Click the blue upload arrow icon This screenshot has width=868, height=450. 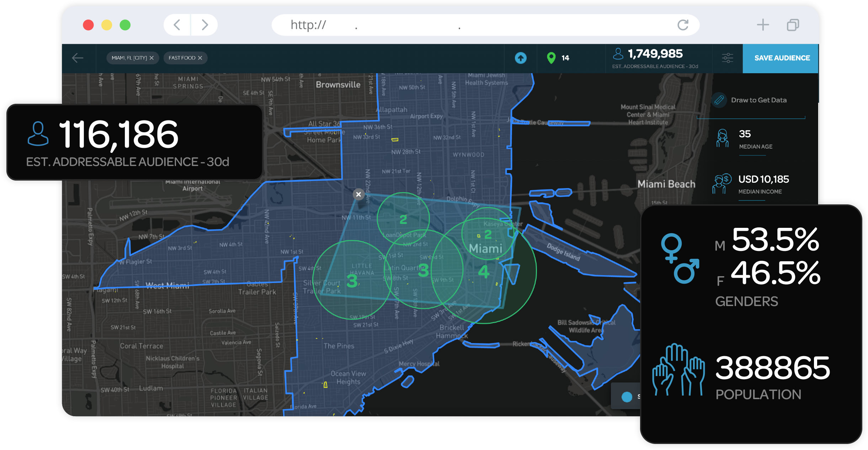[x=521, y=58]
